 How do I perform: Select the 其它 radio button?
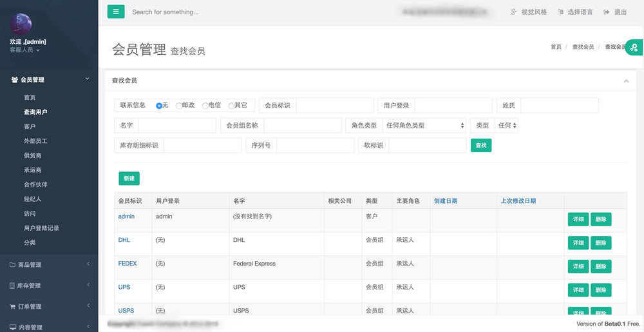(231, 106)
